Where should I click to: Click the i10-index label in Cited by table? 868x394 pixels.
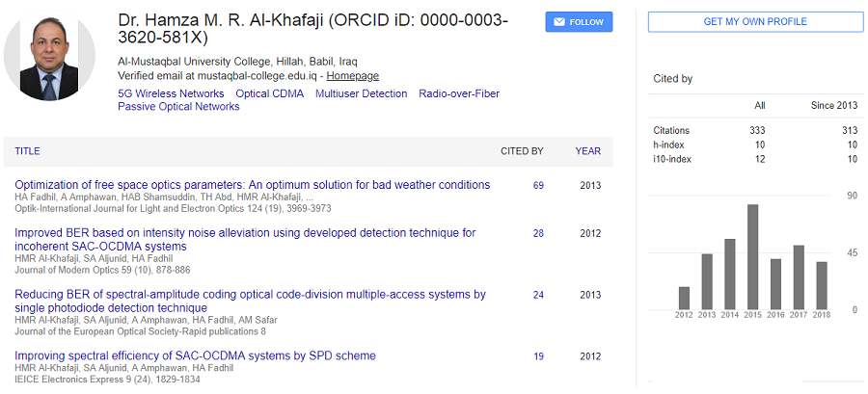[672, 160]
